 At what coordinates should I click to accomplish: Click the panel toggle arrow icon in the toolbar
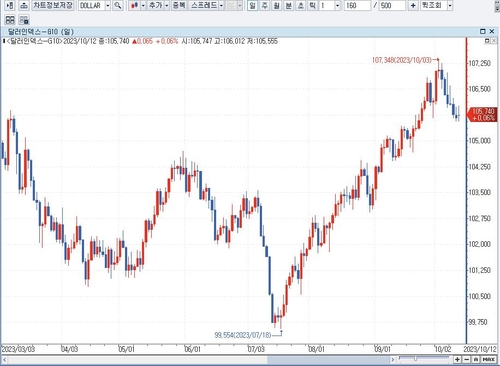pyautogui.click(x=10, y=5)
